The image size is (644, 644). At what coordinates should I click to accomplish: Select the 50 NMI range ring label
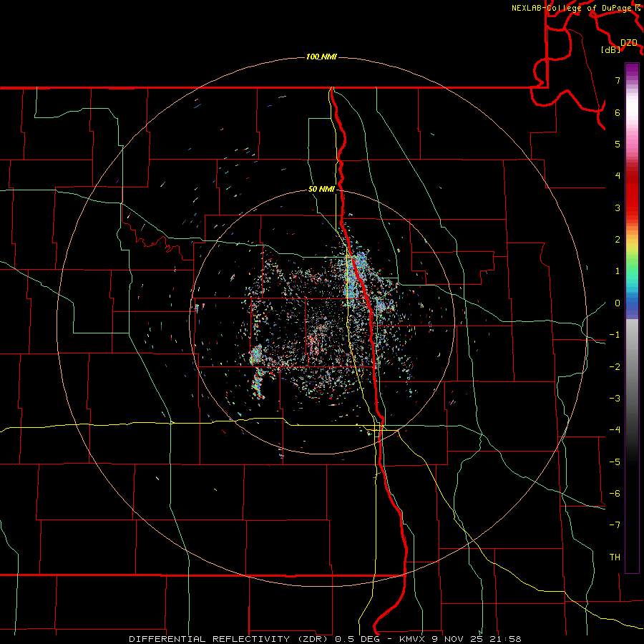coord(321,189)
